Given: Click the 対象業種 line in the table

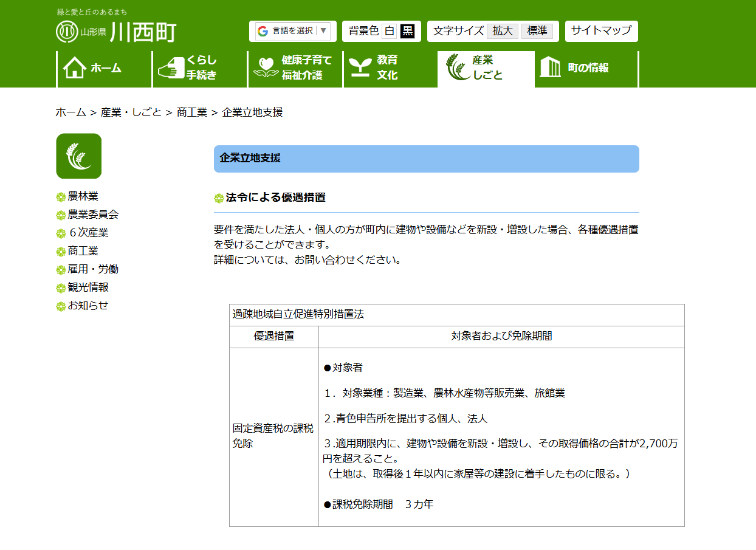Looking at the screenshot, I should click(x=444, y=393).
